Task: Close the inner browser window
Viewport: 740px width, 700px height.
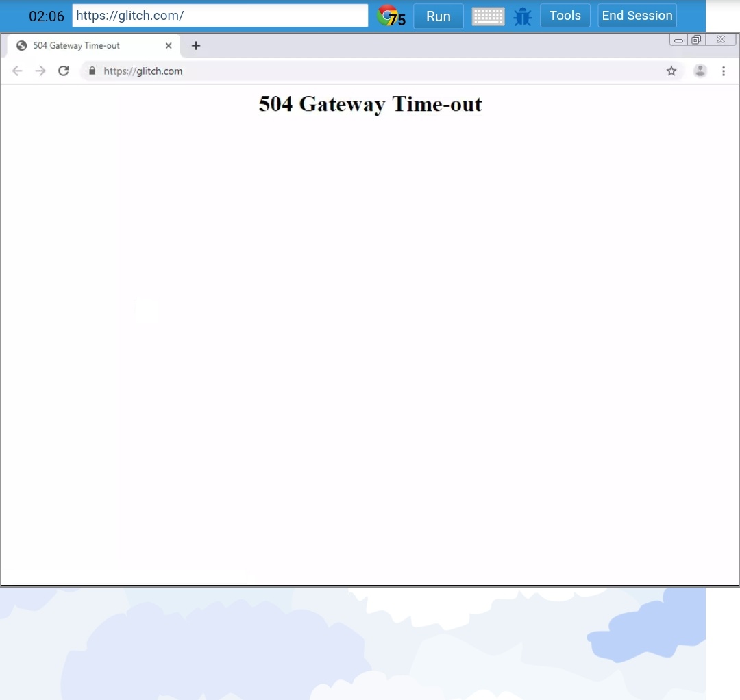Action: [721, 40]
